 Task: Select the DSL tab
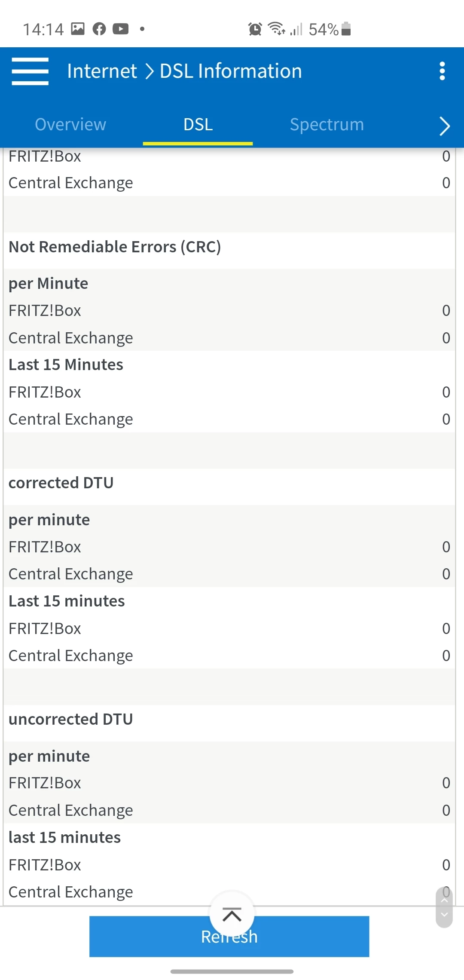point(198,125)
